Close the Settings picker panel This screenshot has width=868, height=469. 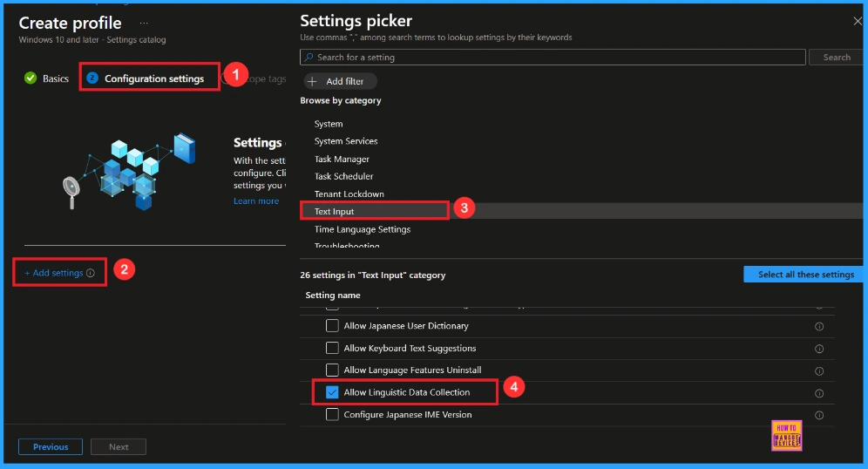pos(856,20)
